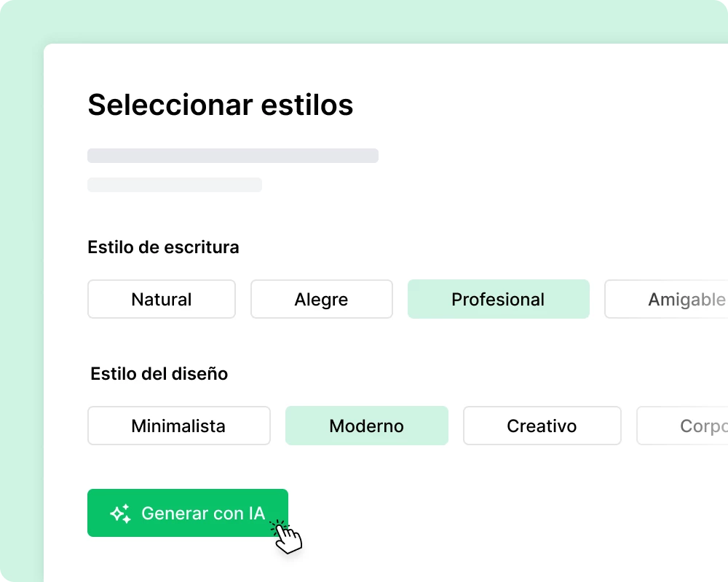Click blank space right of the heading
Screen dimensions: 728x582
pos(546,105)
